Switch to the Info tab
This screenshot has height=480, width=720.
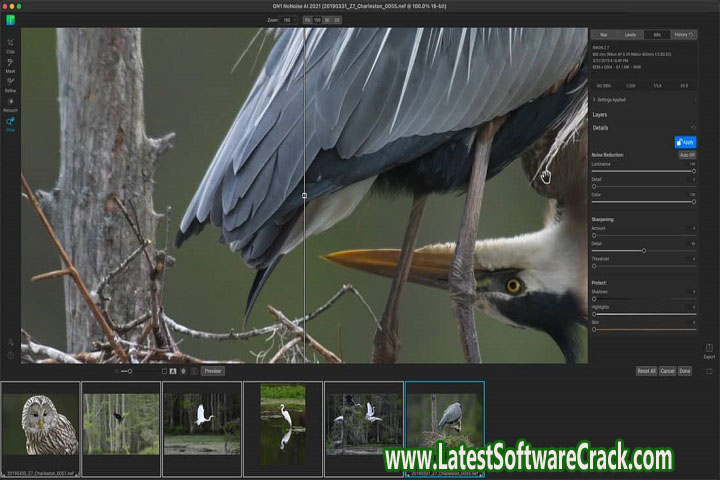[657, 35]
